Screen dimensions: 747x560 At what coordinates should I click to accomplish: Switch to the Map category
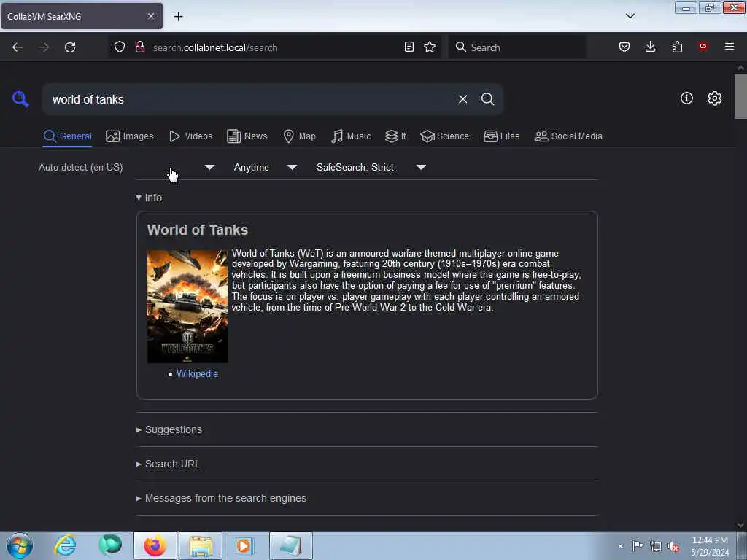coord(299,136)
